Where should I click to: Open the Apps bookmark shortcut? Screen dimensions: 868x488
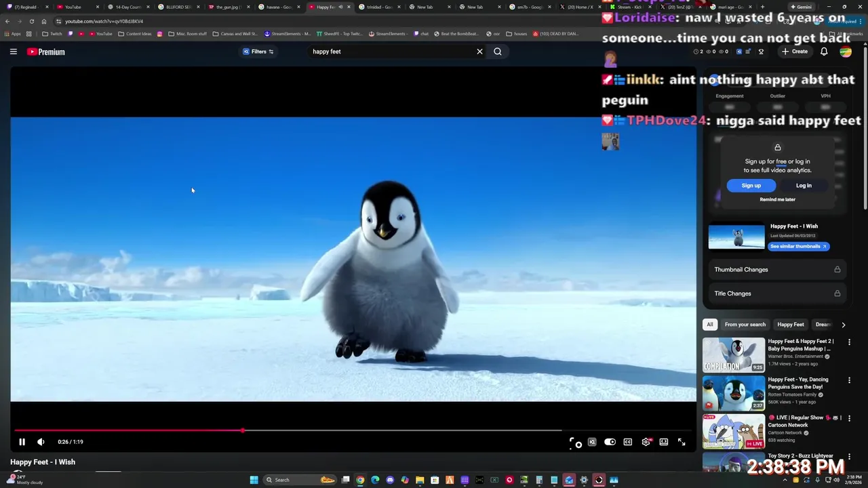(x=12, y=33)
